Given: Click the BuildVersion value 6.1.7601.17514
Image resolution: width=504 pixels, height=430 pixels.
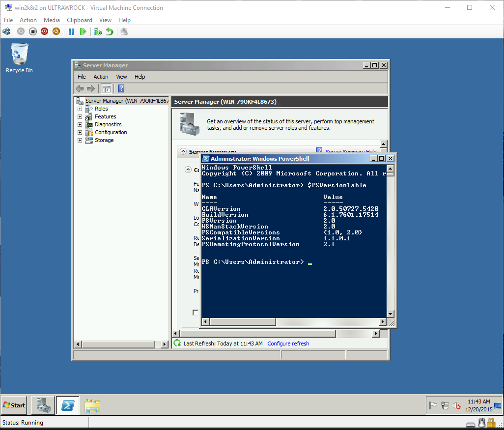Looking at the screenshot, I should point(351,215).
